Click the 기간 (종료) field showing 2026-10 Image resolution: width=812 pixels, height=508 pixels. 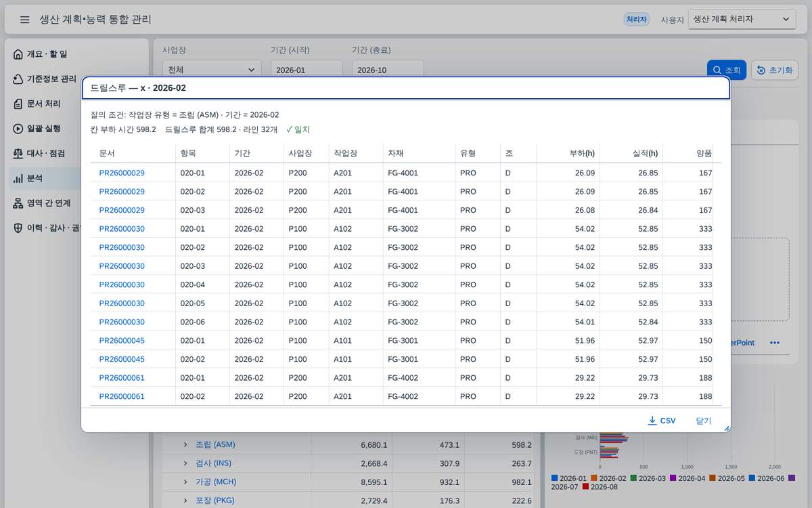pyautogui.click(x=388, y=70)
